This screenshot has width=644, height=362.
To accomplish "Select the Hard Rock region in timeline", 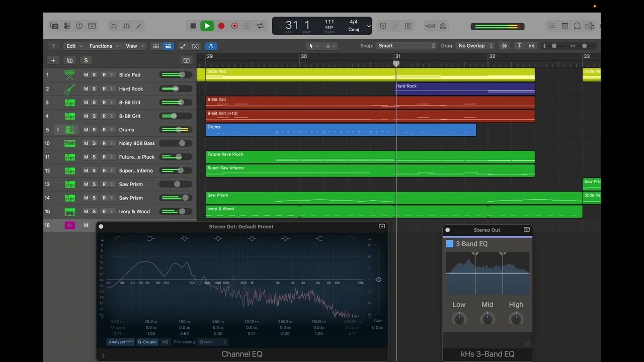I will point(464,89).
